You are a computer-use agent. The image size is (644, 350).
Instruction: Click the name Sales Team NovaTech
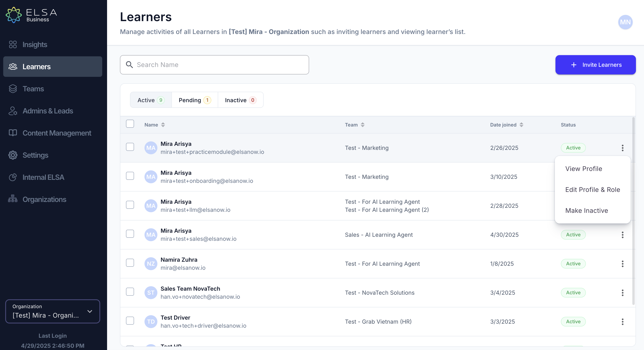point(190,289)
